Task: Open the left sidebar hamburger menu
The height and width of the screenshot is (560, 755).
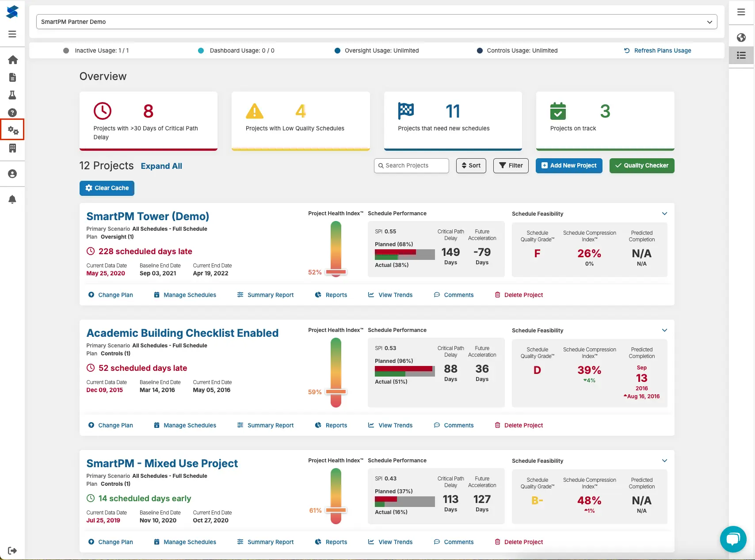Action: [12, 34]
